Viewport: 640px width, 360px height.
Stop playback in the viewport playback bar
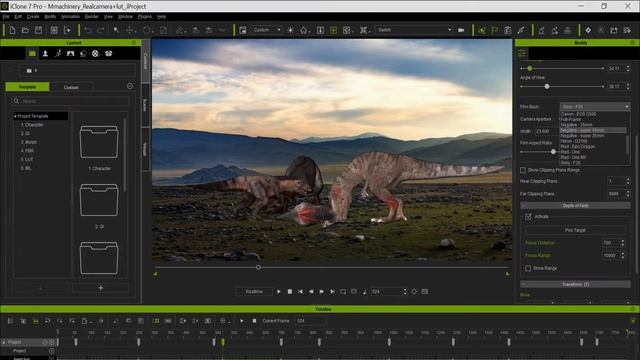pyautogui.click(x=290, y=291)
